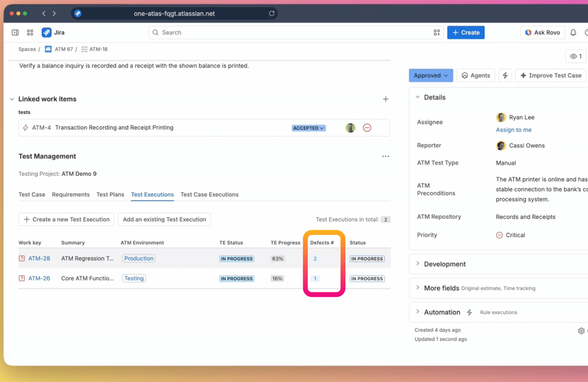Viewport: 588px width, 382px height.
Task: Open Test Management three-dots menu
Action: coord(386,157)
